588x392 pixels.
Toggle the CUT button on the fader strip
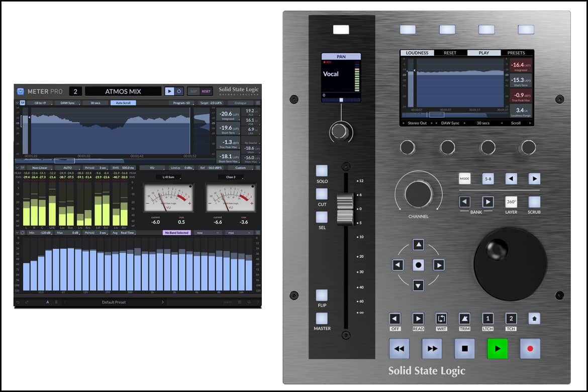pos(321,194)
